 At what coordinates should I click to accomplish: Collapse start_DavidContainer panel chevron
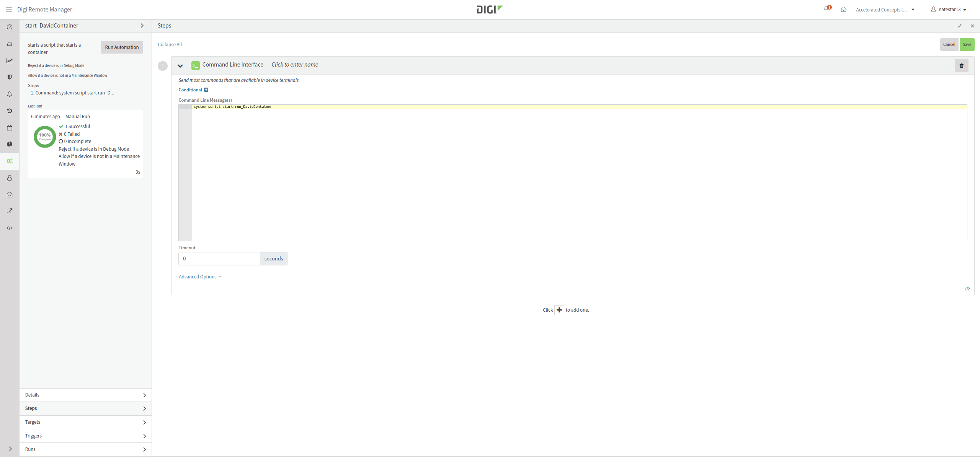click(x=142, y=26)
